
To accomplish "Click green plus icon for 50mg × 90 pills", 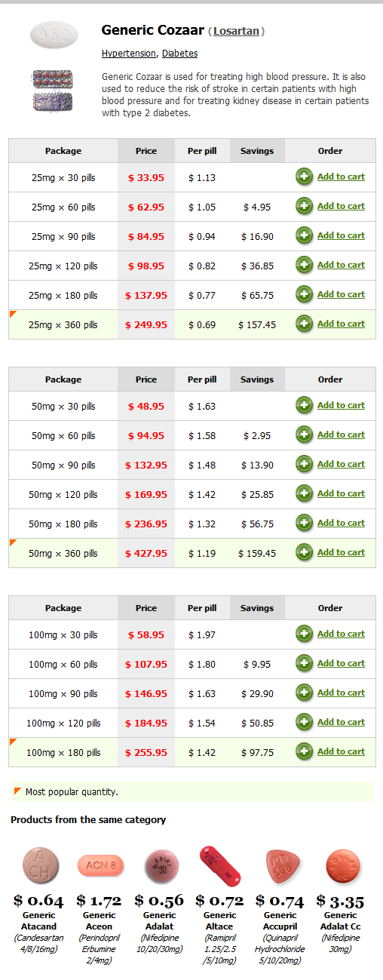I will pyautogui.click(x=304, y=465).
